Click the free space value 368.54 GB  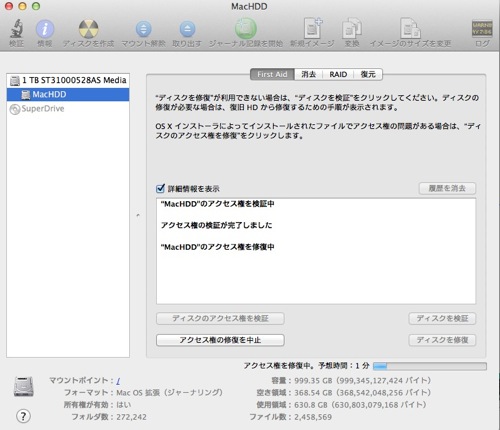tap(313, 393)
